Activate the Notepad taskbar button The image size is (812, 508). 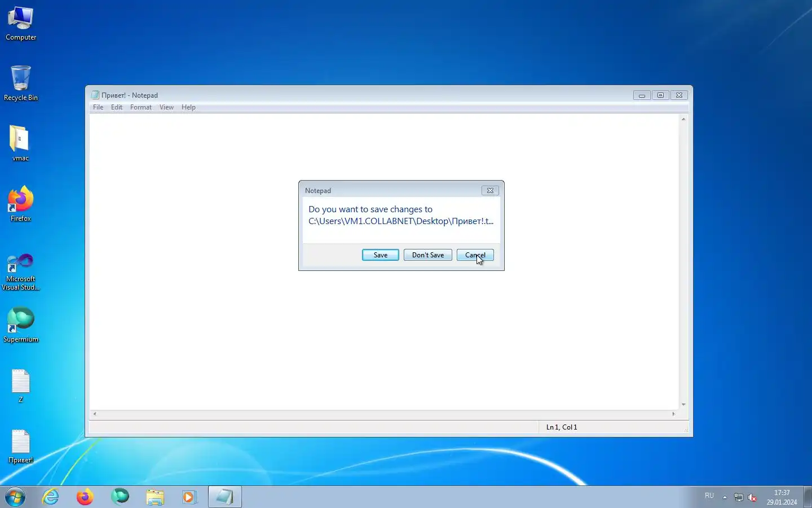point(225,497)
